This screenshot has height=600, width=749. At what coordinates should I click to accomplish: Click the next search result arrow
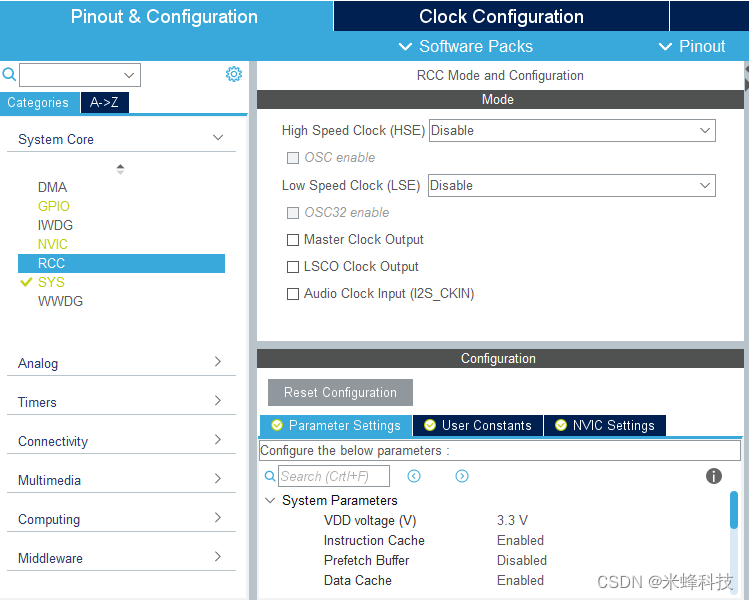[462, 476]
